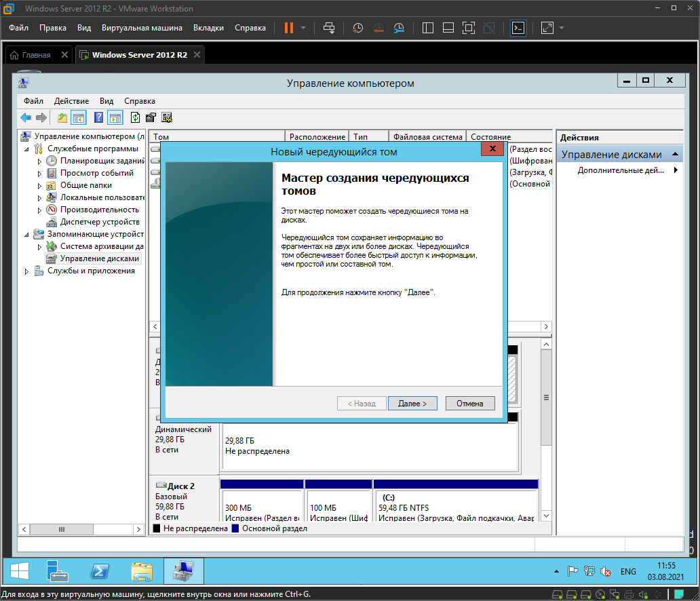This screenshot has width=700, height=601.
Task: Close the Новый чередующийся том dialog
Action: (492, 149)
